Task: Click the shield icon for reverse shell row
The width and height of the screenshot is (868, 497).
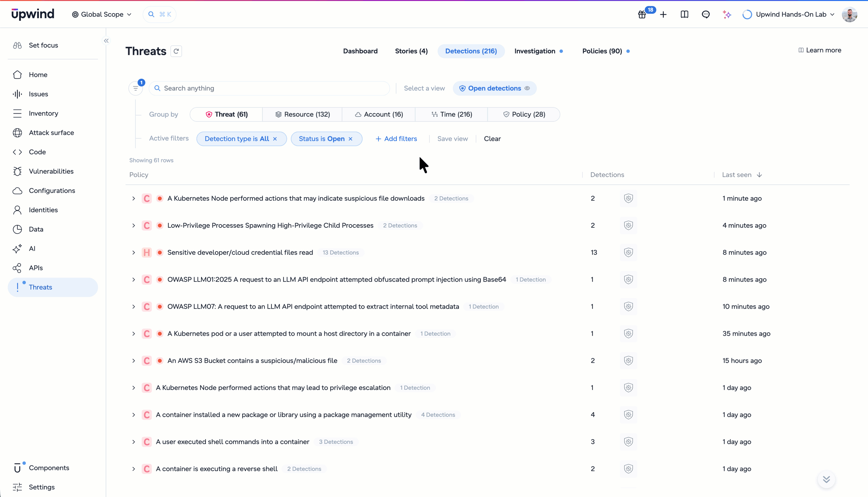Action: point(629,469)
